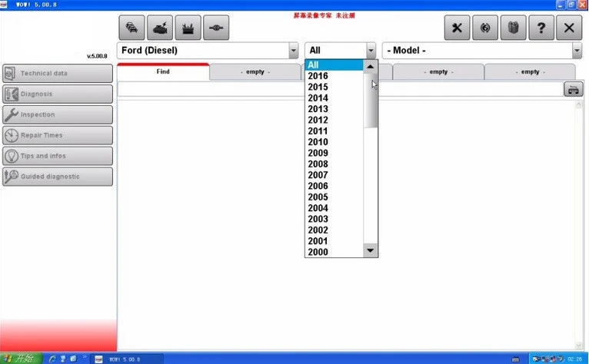Select the Find tab
Image resolution: width=589 pixels, height=364 pixels.
[x=163, y=71]
